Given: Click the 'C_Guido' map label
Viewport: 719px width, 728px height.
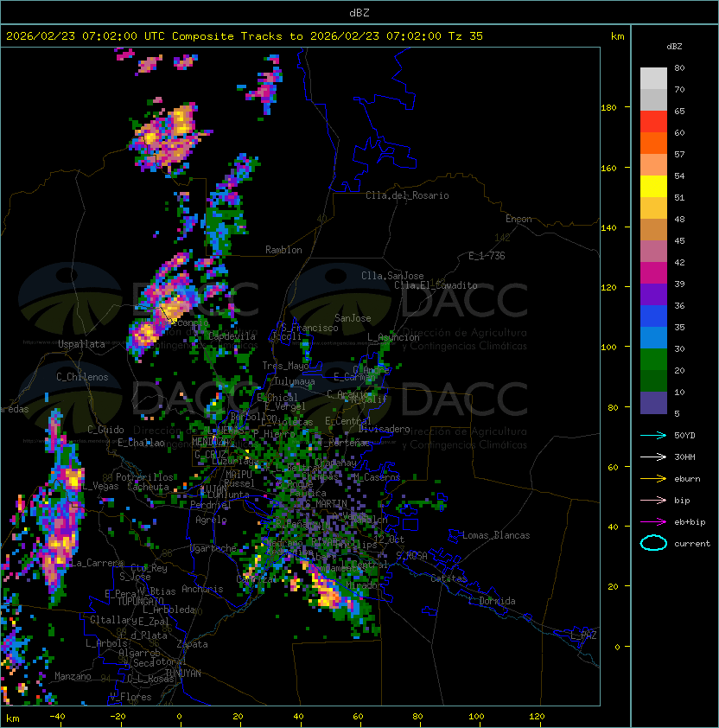Looking at the screenshot, I should click(105, 430).
